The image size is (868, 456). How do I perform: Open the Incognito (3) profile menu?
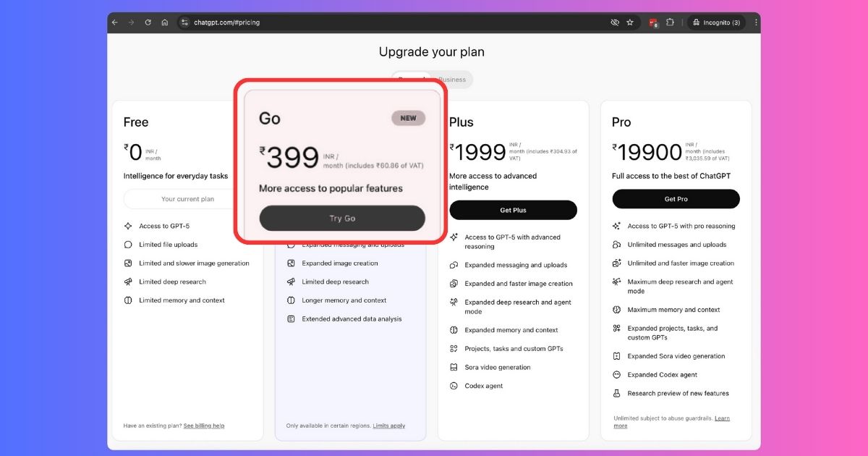point(715,22)
